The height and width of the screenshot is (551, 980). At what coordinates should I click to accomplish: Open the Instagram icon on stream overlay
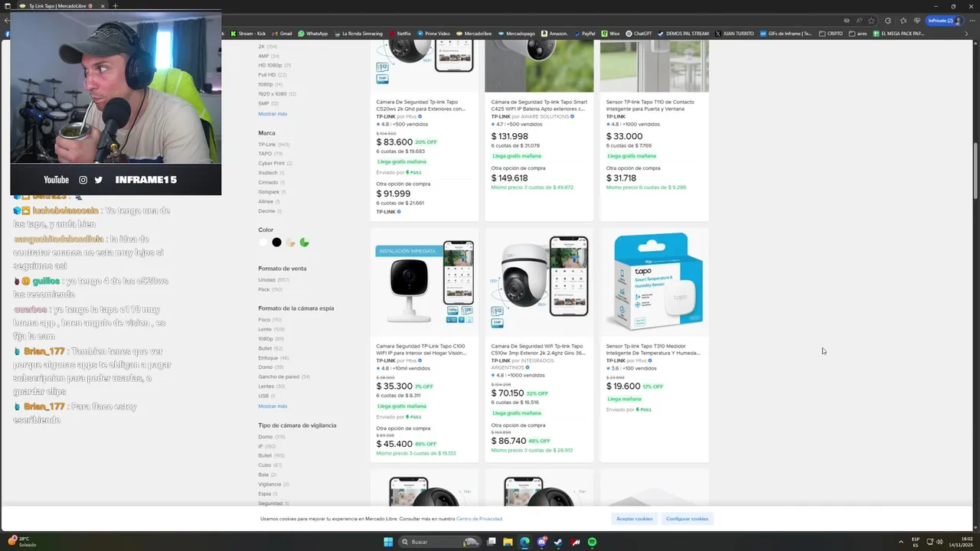point(83,180)
